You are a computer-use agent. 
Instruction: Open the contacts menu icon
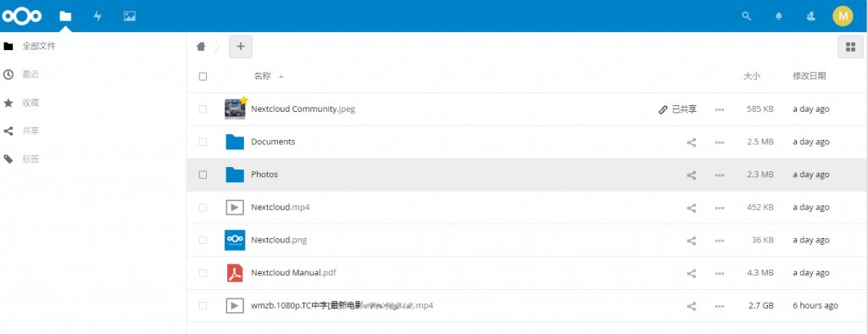point(811,16)
